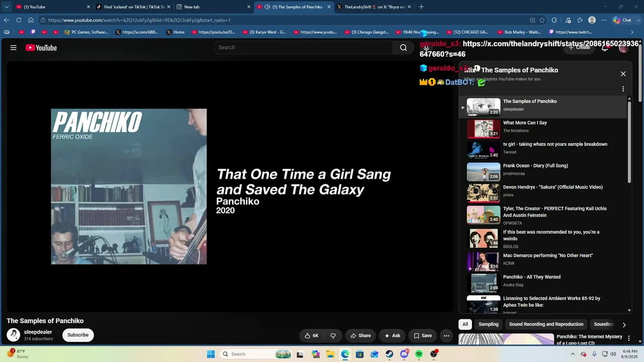The height and width of the screenshot is (362, 644).
Task: Open the weather widget showing 87°F
Action: click(18, 354)
